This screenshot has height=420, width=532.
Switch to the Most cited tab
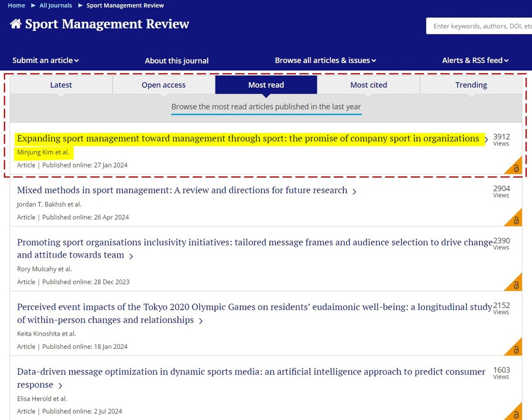tap(368, 85)
